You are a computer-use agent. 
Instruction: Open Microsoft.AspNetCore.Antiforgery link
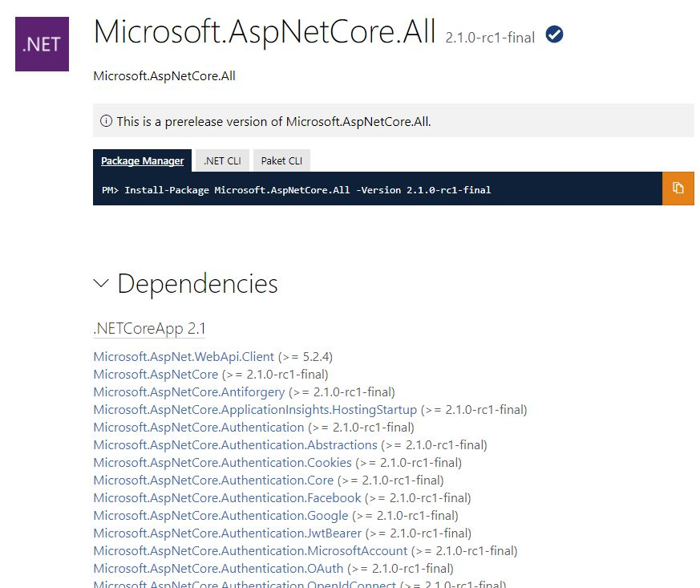point(189,392)
